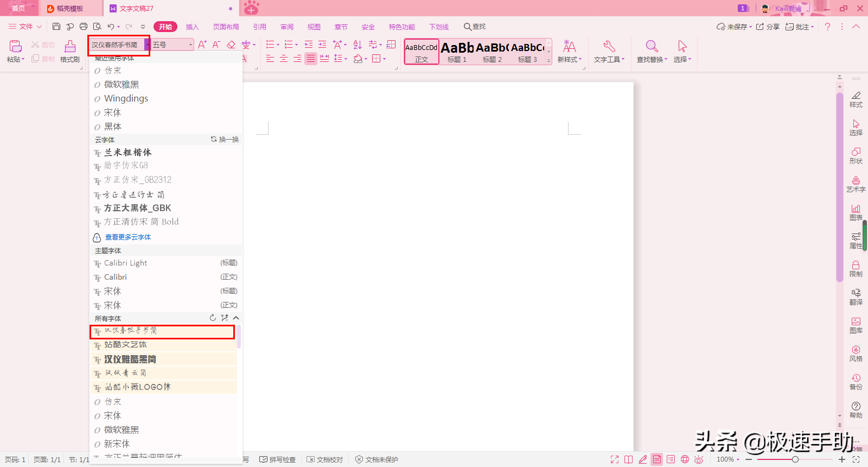This screenshot has height=467, width=868.
Task: Open 艺术字 word art from right sidebar
Action: (856, 184)
